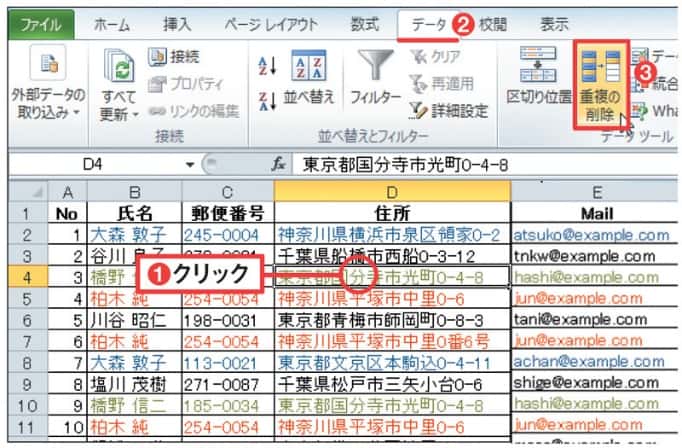Open the すべて更新 dropdown arrow

(136, 116)
